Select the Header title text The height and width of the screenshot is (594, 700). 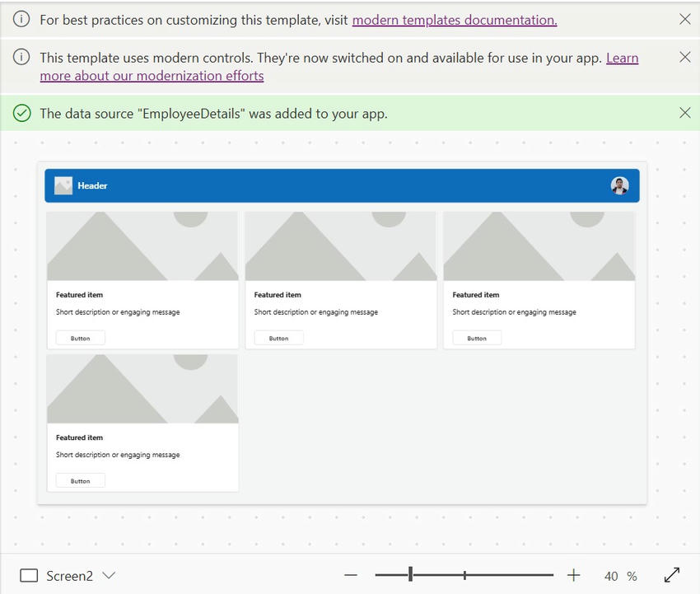point(92,186)
